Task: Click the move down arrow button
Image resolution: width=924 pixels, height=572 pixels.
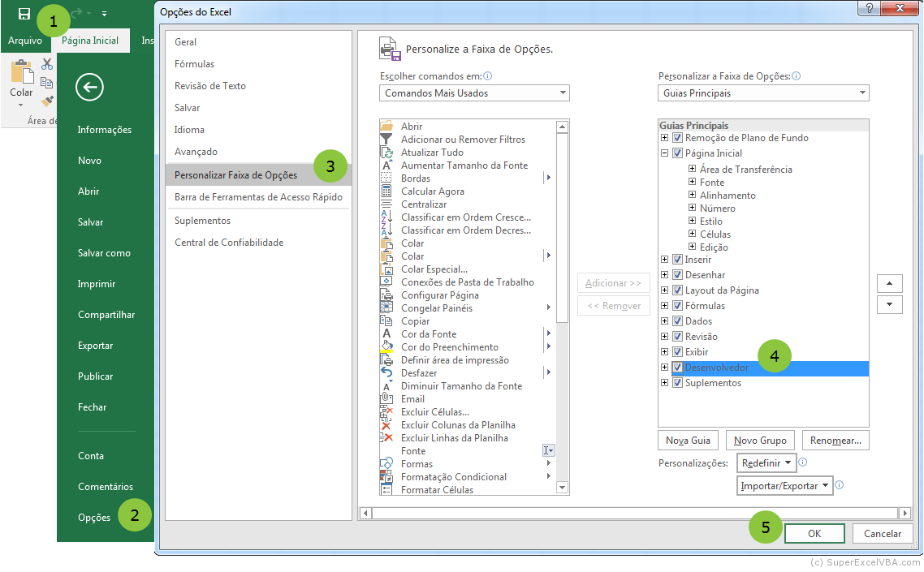Action: pos(889,304)
